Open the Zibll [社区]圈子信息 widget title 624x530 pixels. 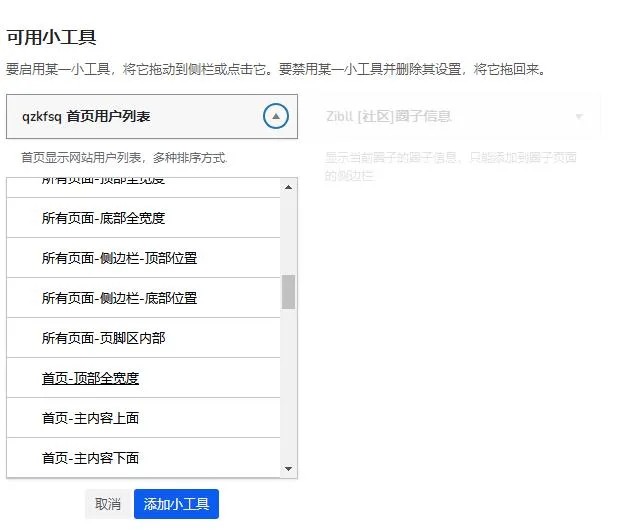(389, 117)
